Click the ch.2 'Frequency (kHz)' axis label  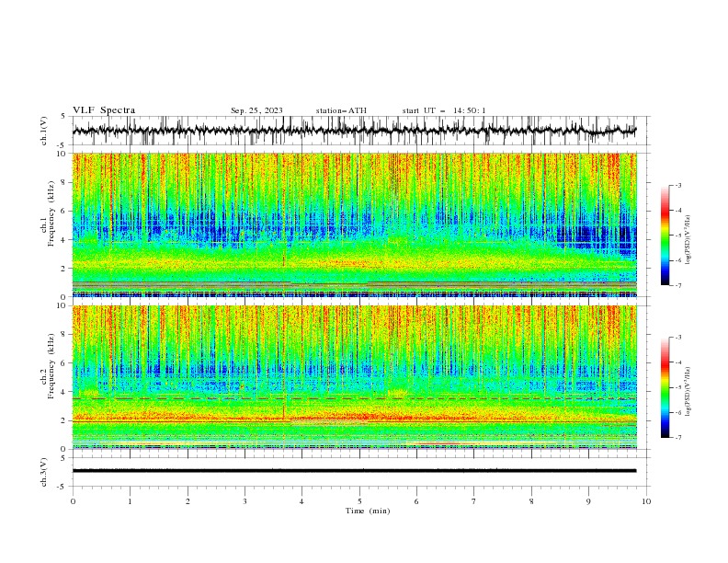click(51, 366)
